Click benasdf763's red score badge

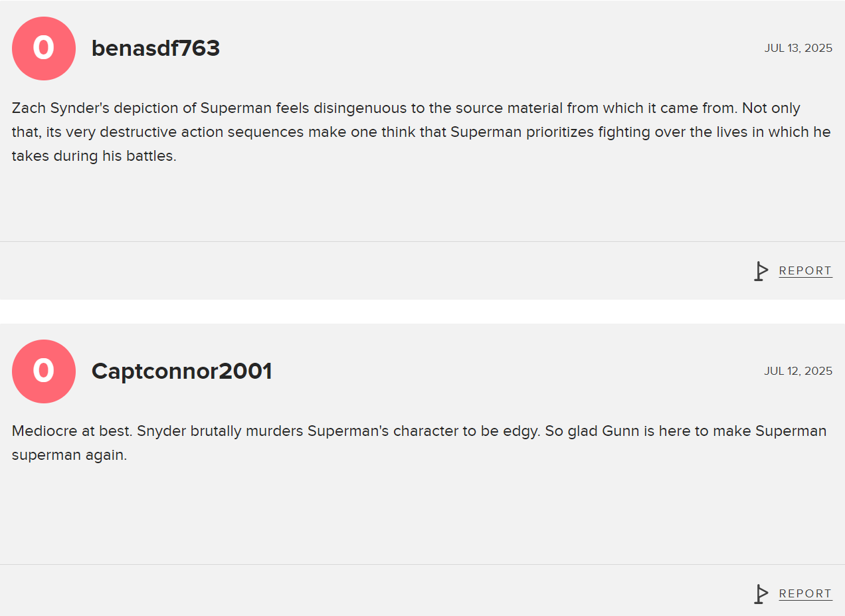coord(44,49)
